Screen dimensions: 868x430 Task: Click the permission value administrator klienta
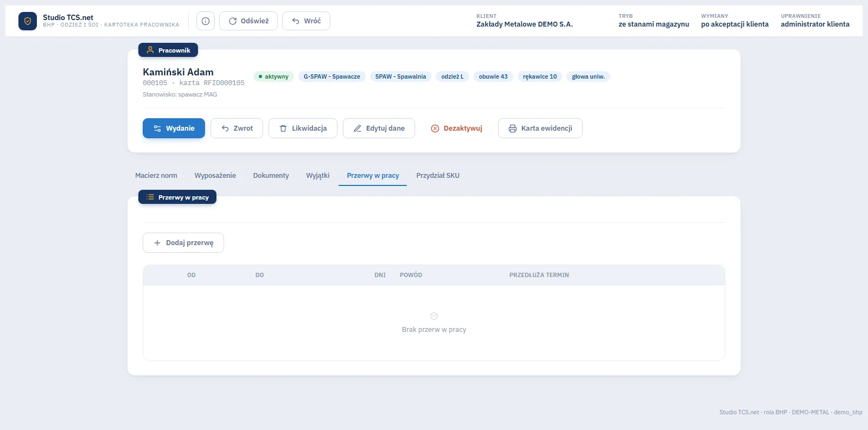pyautogui.click(x=815, y=24)
